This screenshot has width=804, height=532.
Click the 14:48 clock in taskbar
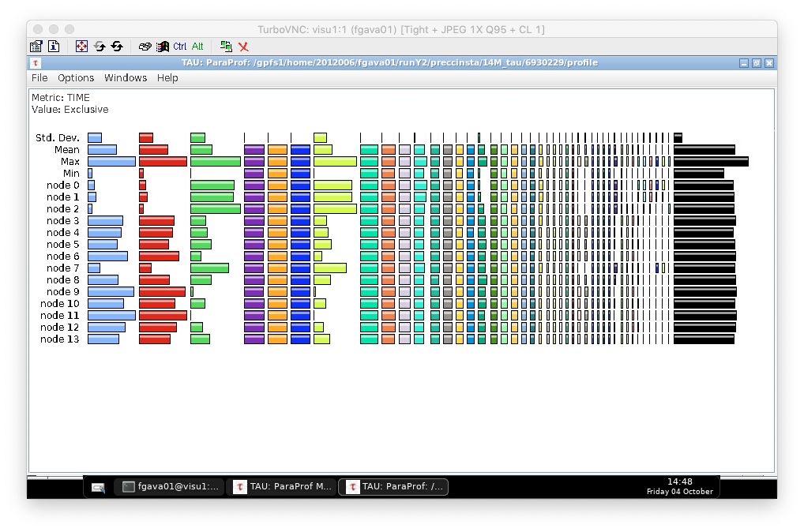pyautogui.click(x=679, y=481)
